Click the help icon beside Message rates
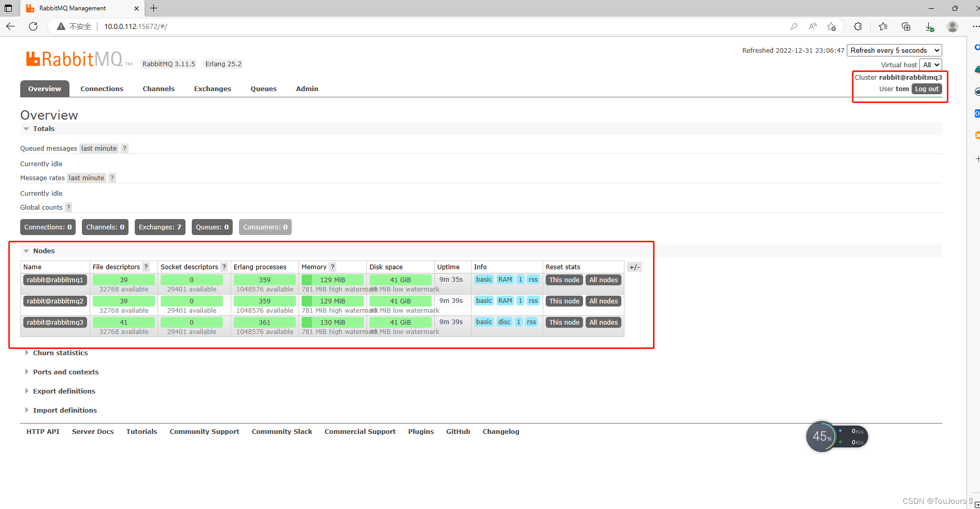 pos(112,178)
